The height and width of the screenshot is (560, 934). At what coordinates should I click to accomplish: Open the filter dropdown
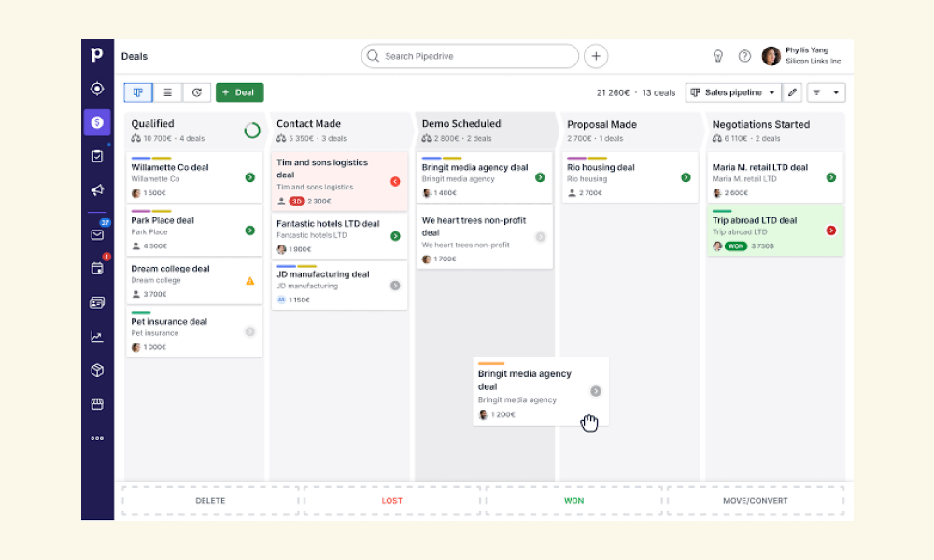click(x=826, y=92)
